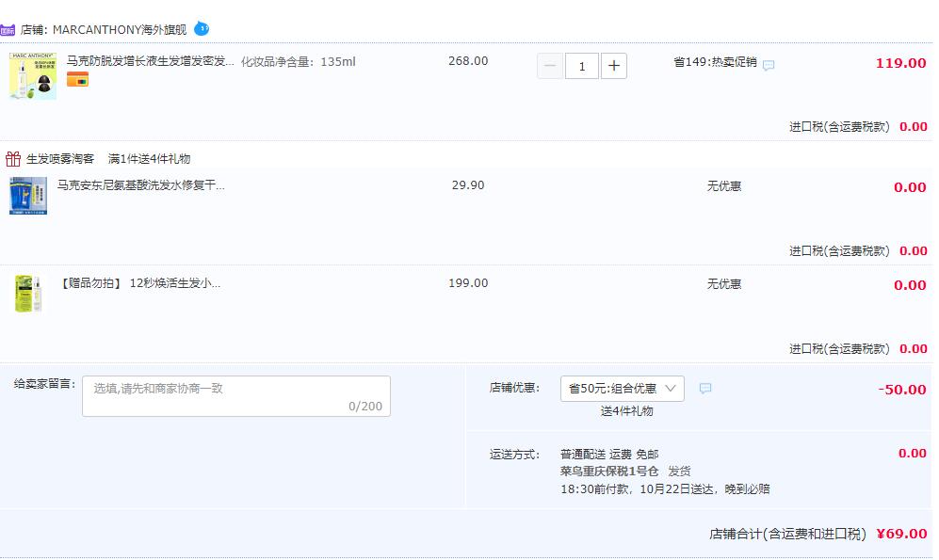The image size is (939, 560).
Task: Click the 化妆品净含量：135ml specification text
Action: [x=299, y=61]
